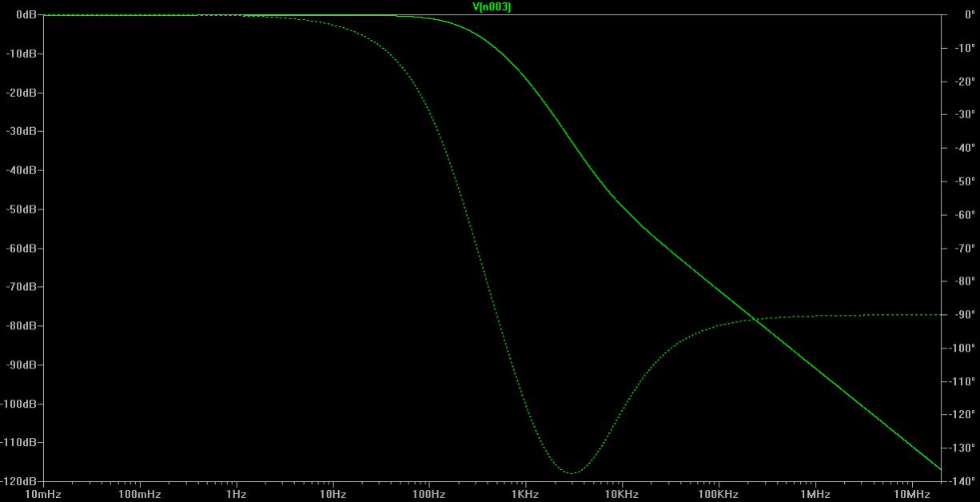Viewport: 980px width, 502px height.
Task: Click the 0dB magnitude axis label
Action: click(x=26, y=15)
